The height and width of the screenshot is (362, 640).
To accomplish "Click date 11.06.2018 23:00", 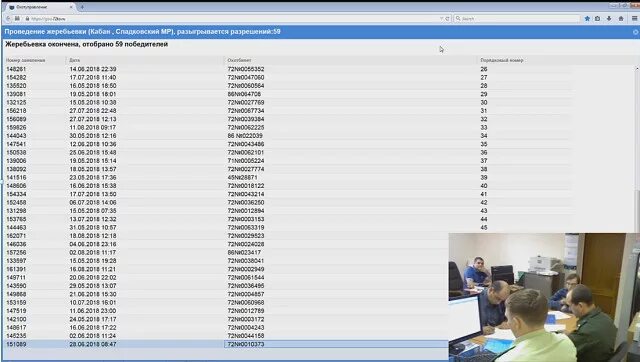I will point(93,311).
